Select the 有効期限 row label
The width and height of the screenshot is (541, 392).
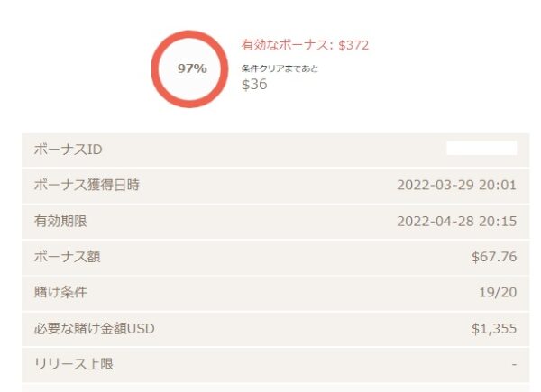coord(60,221)
